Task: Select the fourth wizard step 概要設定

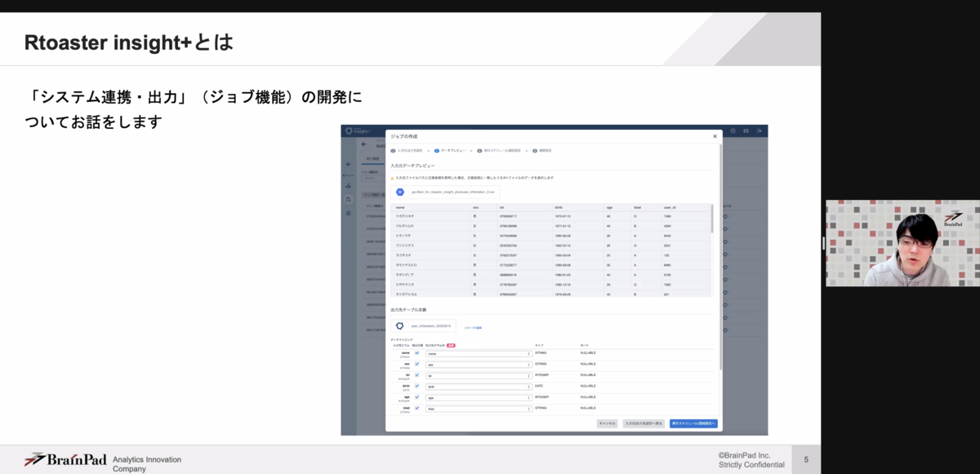Action: [x=542, y=151]
